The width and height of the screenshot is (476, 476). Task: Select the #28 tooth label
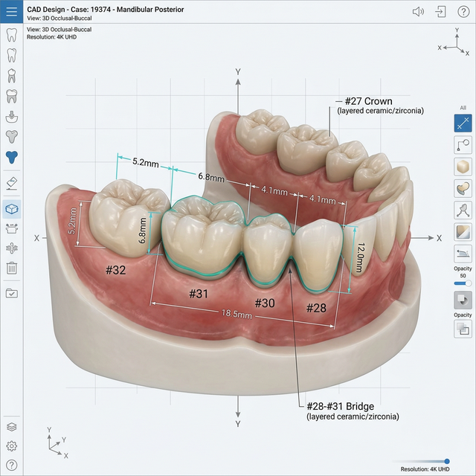tap(316, 308)
